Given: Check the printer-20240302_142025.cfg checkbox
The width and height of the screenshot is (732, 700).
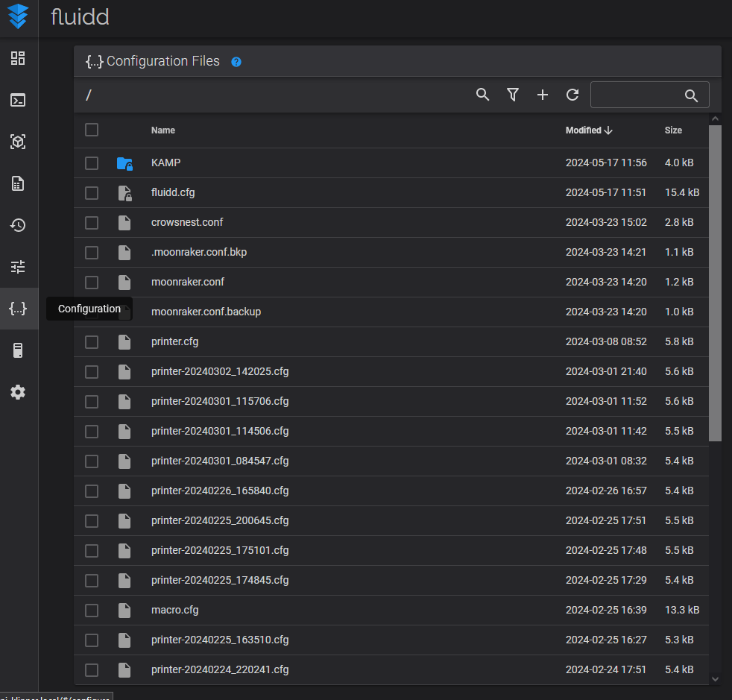Looking at the screenshot, I should click(x=92, y=372).
